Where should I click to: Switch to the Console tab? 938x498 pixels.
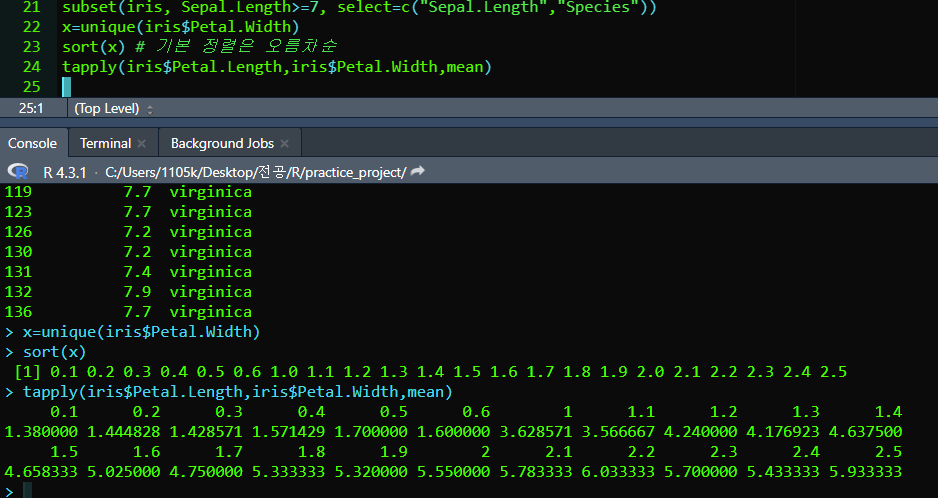coord(32,144)
